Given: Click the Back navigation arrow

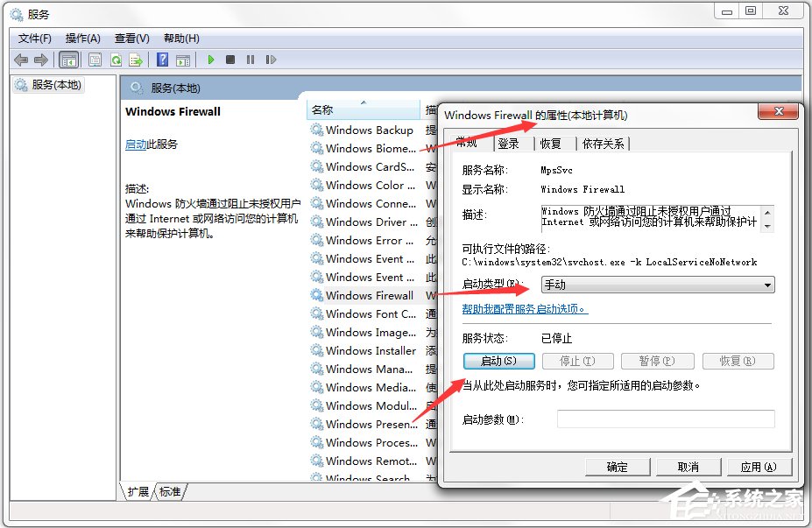Looking at the screenshot, I should (19, 59).
